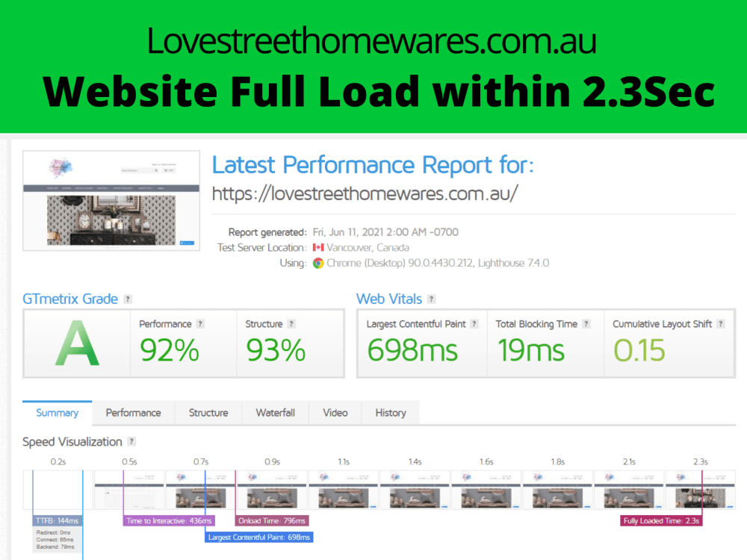The image size is (747, 560).
Task: View the History tab
Action: [391, 413]
